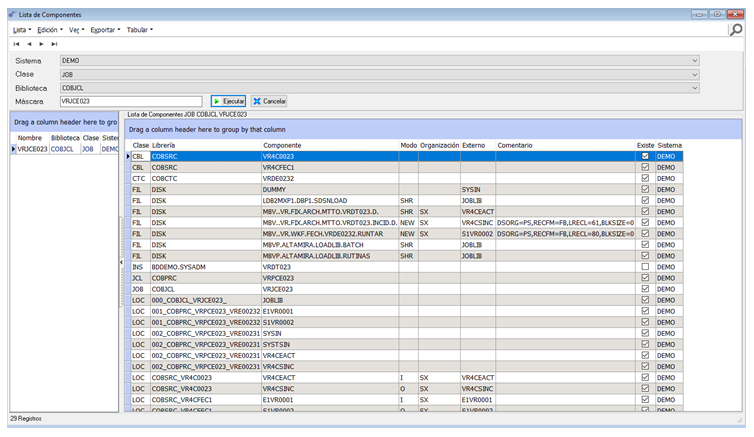Expand the Clase dropdown
The width and height of the screenshot is (754, 437).
tap(694, 74)
